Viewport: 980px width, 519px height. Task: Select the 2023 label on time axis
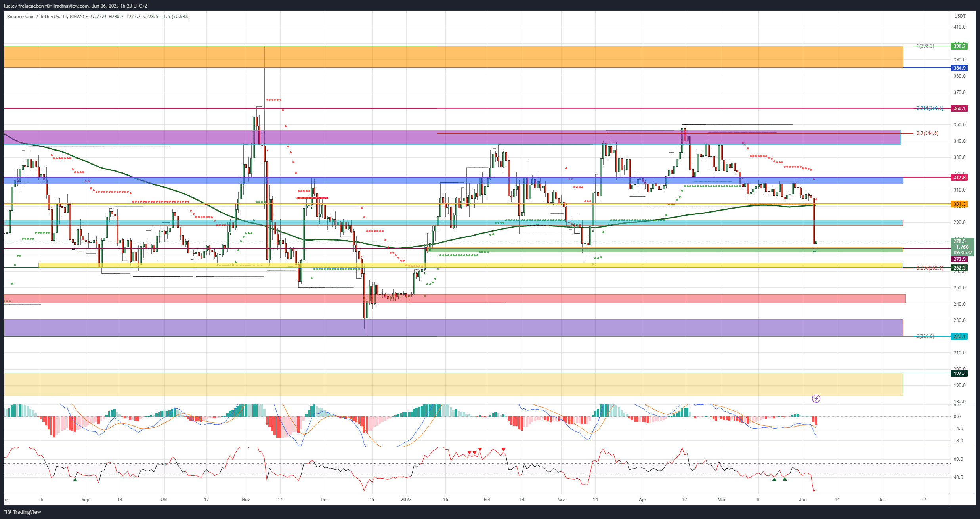pos(406,499)
